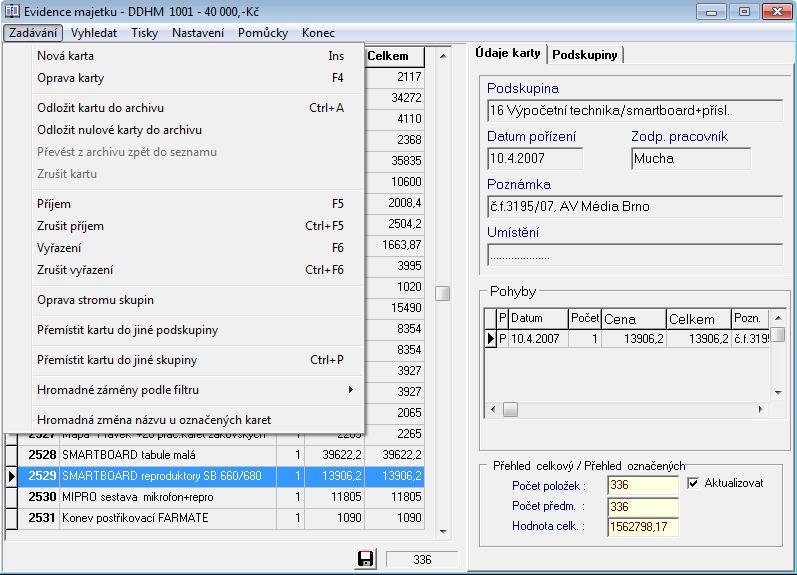
Task: Choose Nová karta from the menu
Action: (198, 56)
